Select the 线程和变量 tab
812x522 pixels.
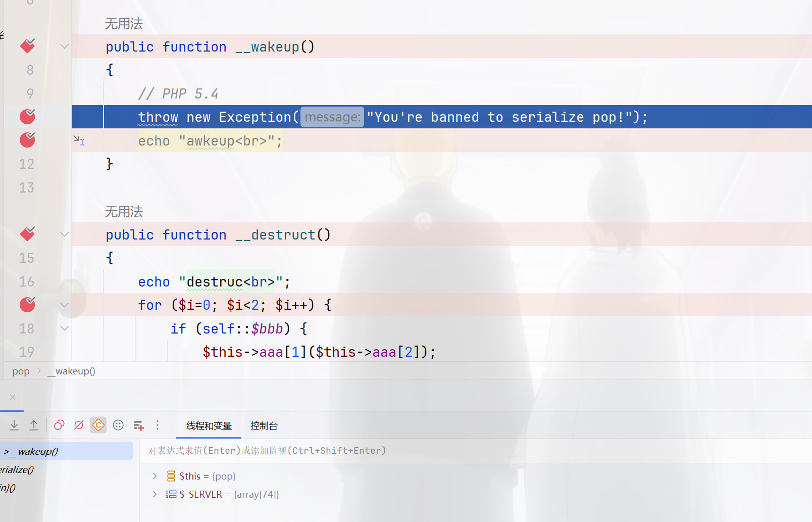209,426
